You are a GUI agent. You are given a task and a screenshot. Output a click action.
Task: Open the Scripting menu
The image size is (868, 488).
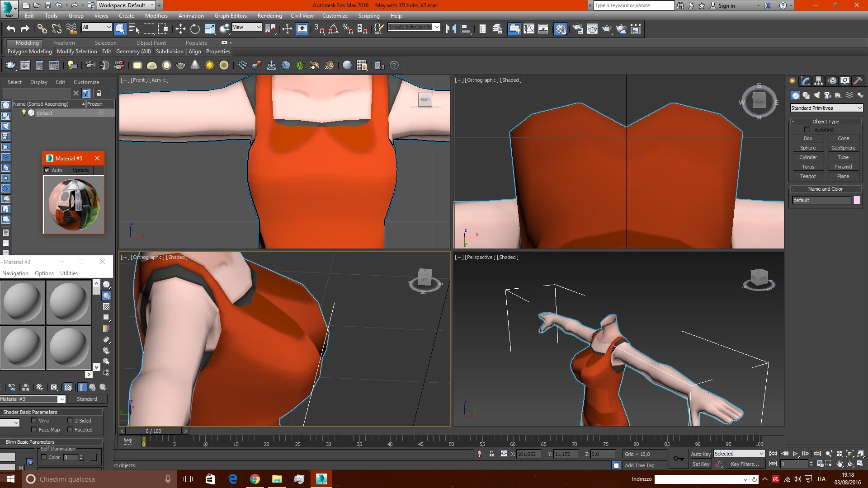pyautogui.click(x=369, y=16)
